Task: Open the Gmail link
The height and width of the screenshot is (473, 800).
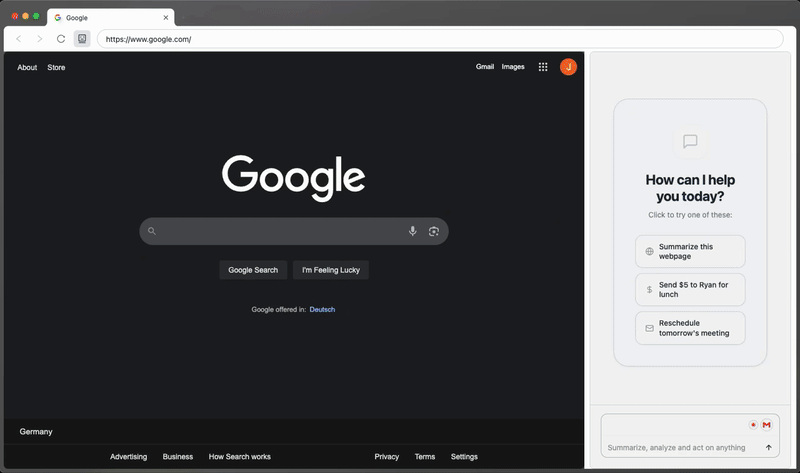Action: (x=485, y=67)
